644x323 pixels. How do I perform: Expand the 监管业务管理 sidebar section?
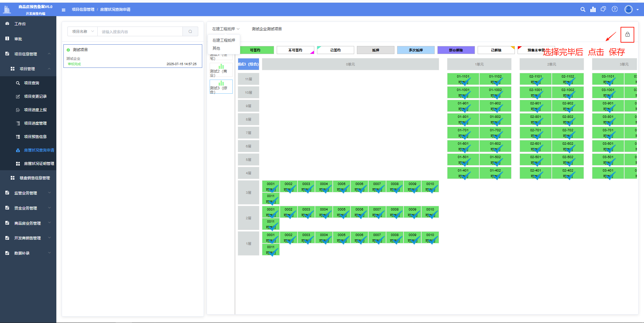click(28, 193)
